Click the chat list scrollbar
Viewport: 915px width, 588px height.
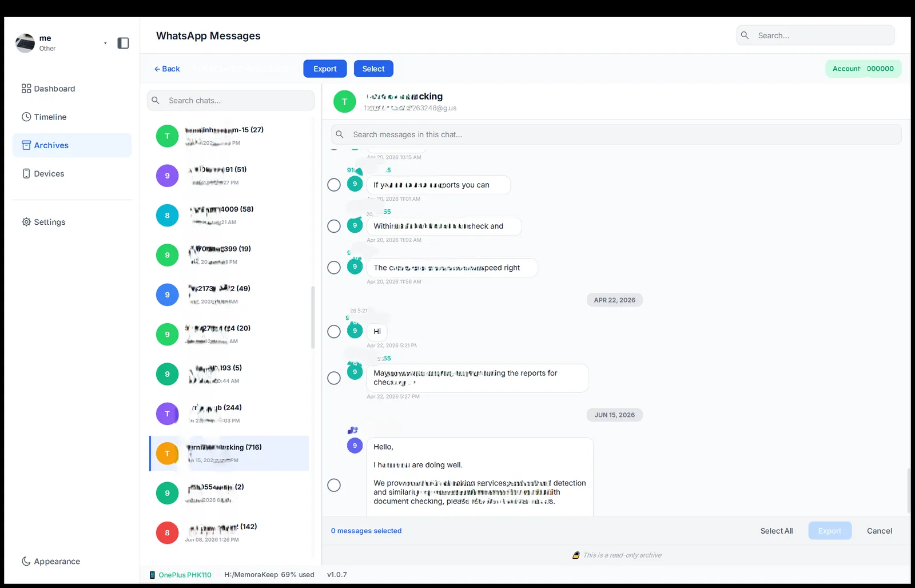(313, 317)
